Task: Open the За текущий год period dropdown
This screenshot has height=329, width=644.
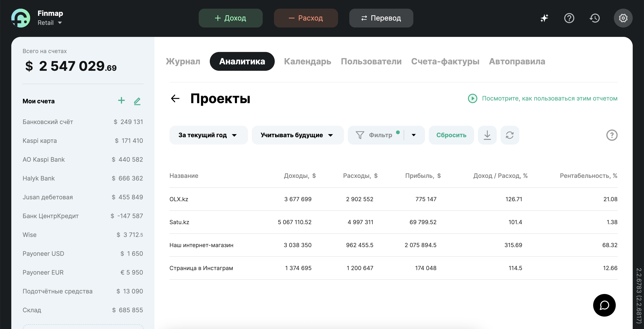Action: click(208, 135)
